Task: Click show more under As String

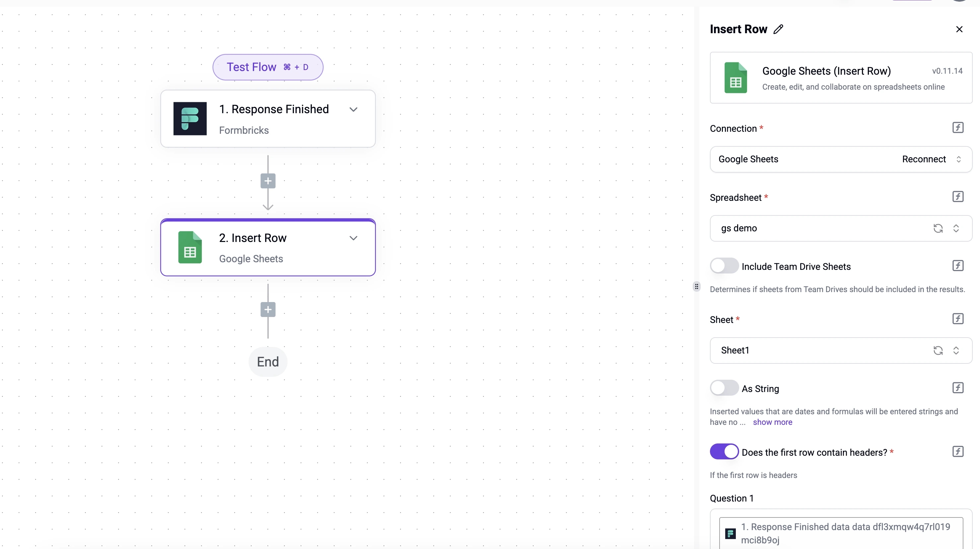Action: 772,422
